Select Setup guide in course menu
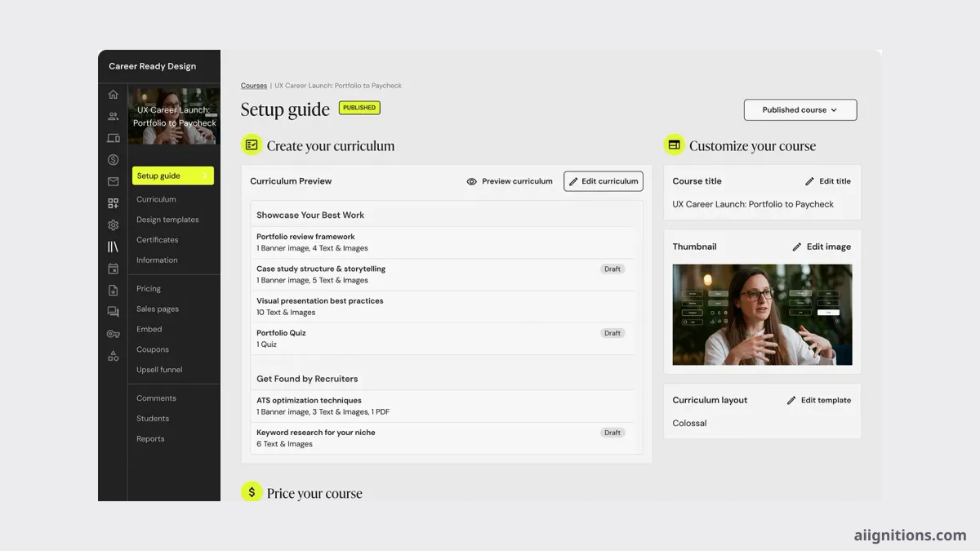 [173, 176]
